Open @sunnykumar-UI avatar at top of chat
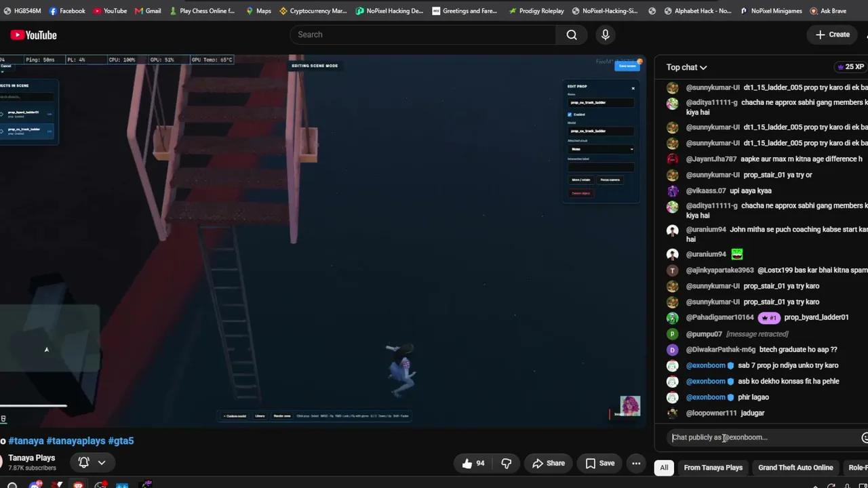The width and height of the screenshot is (868, 488). click(672, 88)
